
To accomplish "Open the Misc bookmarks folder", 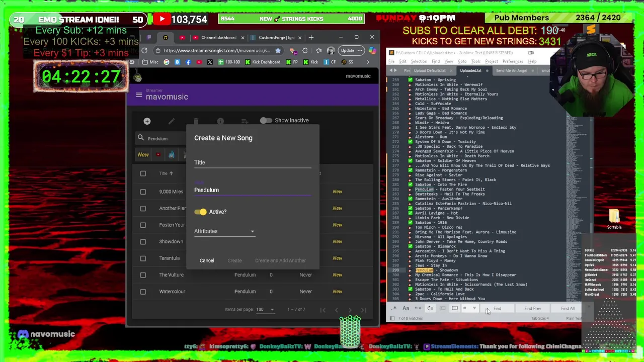I will point(150,62).
